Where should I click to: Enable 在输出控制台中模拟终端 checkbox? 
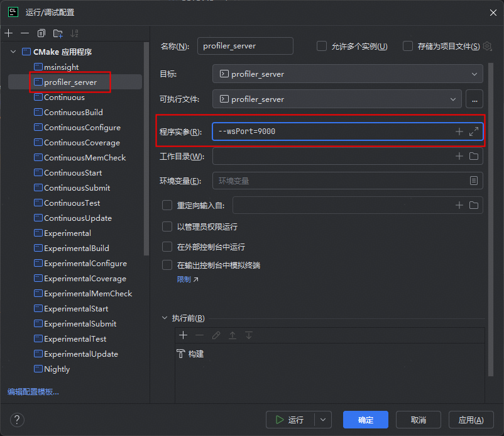point(167,265)
